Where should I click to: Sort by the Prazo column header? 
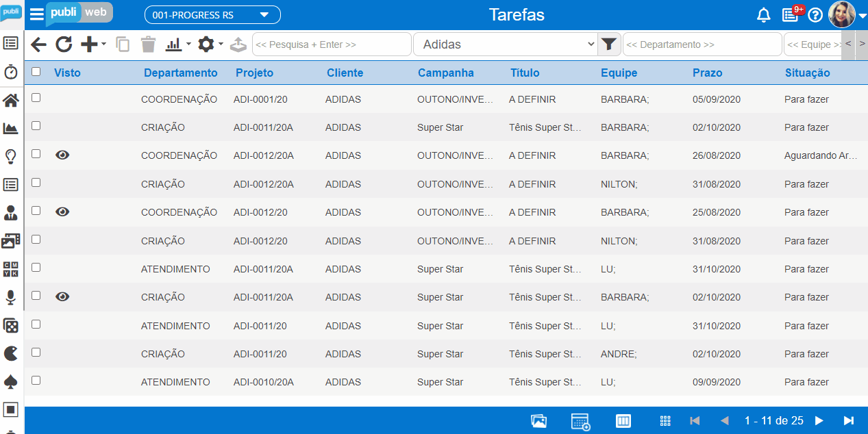pyautogui.click(x=708, y=73)
